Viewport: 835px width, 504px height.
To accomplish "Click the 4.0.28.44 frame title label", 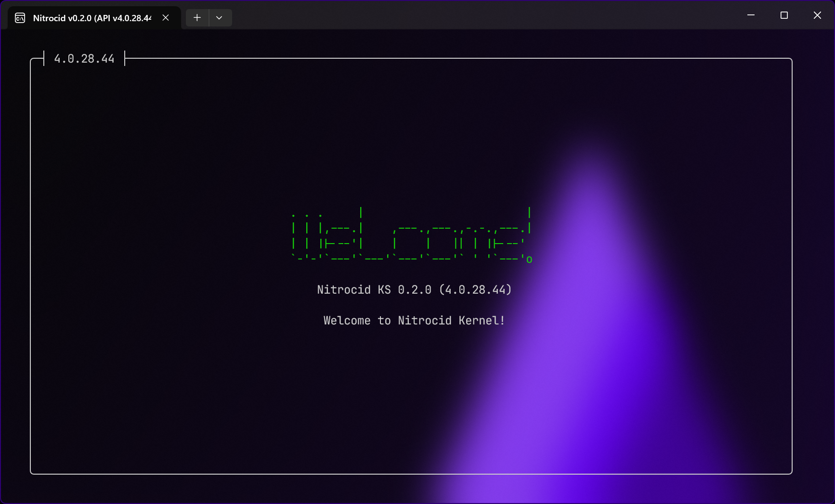I will [84, 59].
